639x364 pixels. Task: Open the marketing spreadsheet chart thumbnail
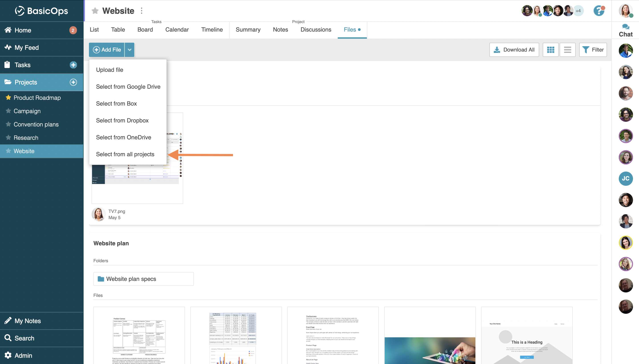coord(236,336)
